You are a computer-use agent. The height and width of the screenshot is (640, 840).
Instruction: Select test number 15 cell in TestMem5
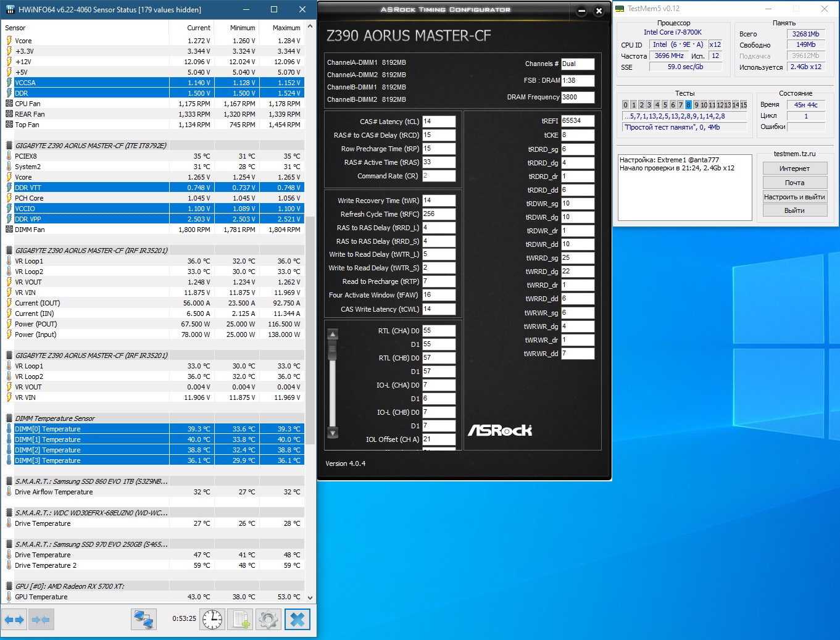(x=744, y=105)
